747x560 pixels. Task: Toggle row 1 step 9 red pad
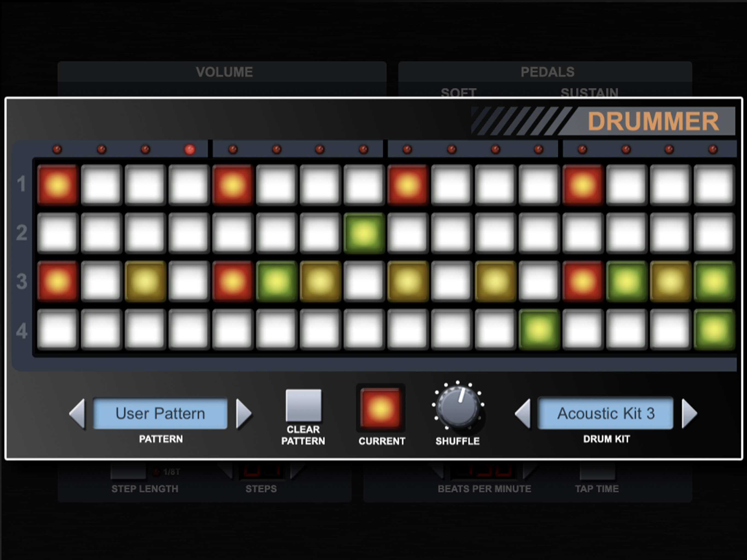point(408,185)
